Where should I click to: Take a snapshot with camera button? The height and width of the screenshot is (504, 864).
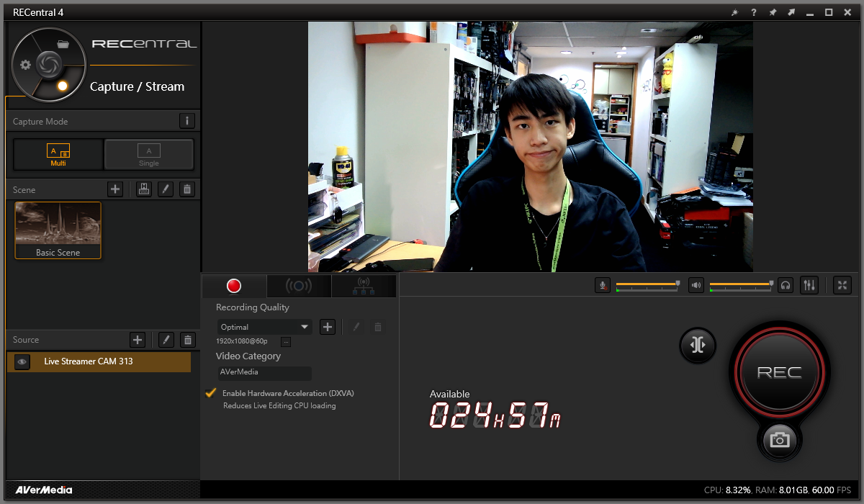(779, 439)
